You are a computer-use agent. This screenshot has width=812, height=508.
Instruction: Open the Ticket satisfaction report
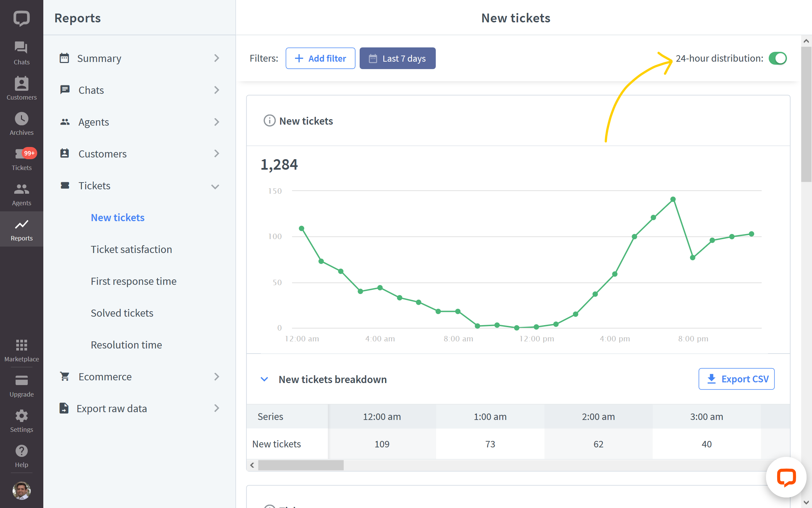131,249
